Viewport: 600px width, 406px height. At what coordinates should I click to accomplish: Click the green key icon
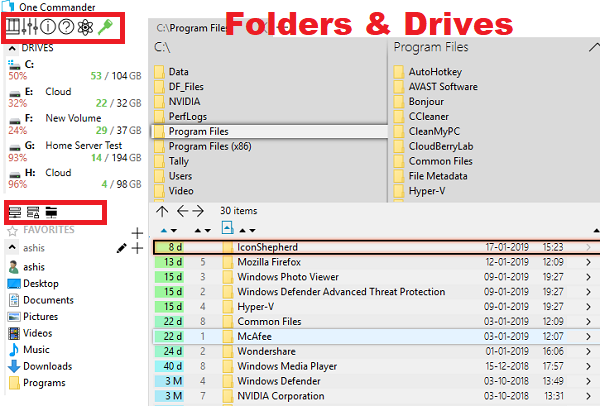105,27
